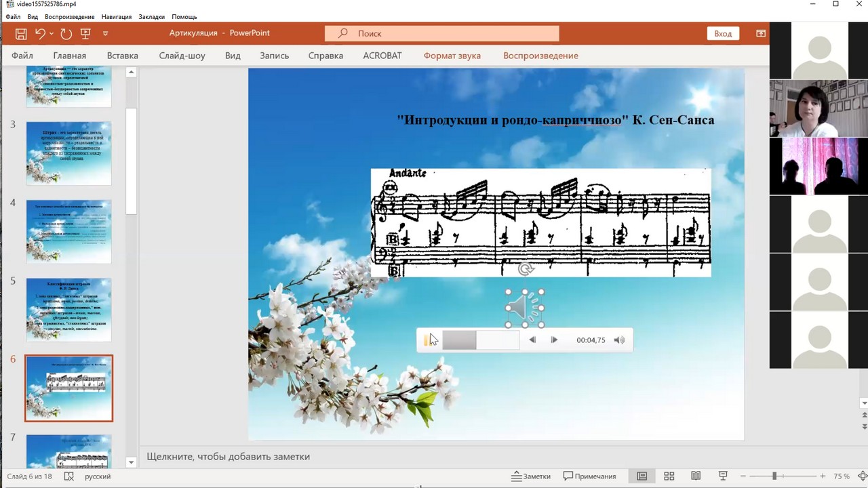The width and height of the screenshot is (868, 488).
Task: Select the speaker audio object on slide
Action: (524, 308)
